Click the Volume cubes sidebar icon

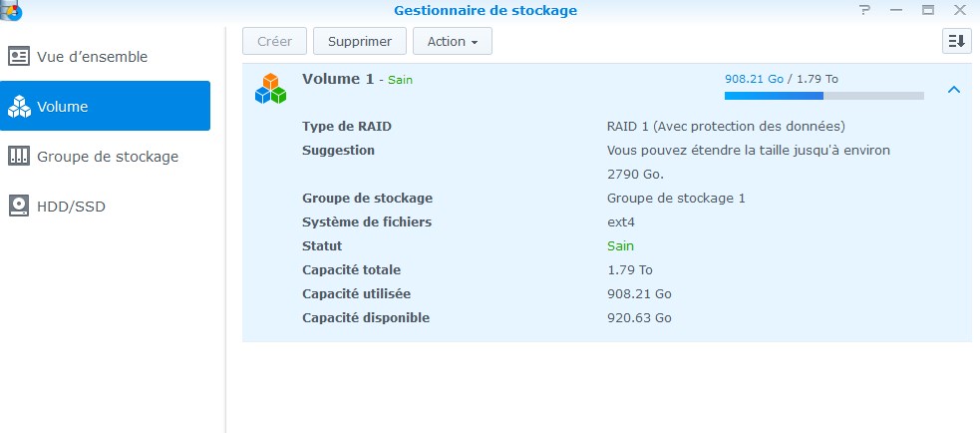(x=19, y=107)
